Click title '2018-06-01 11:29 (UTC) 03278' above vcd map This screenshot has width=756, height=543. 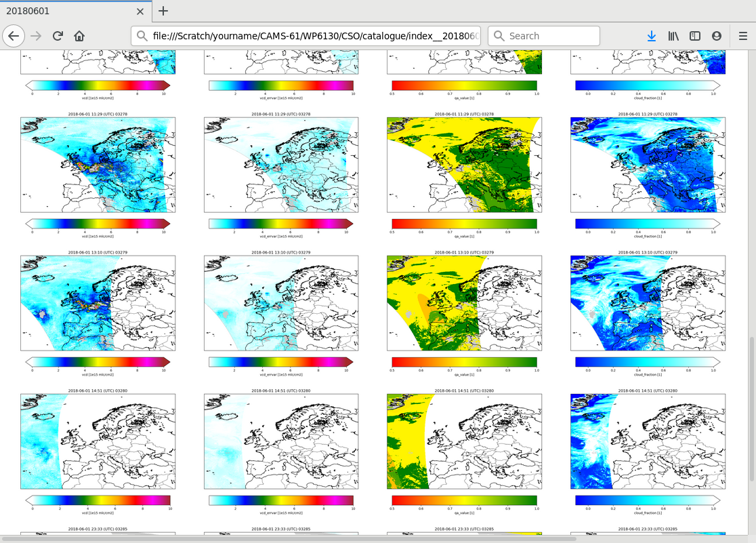pyautogui.click(x=98, y=115)
